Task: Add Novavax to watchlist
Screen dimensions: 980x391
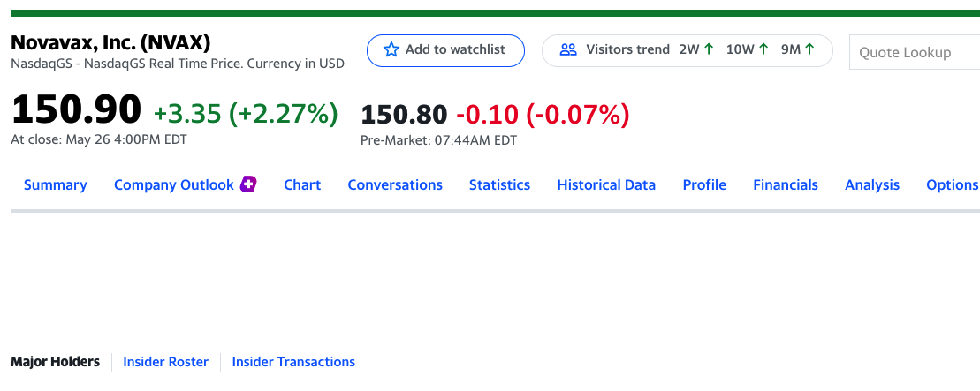Action: (x=445, y=50)
